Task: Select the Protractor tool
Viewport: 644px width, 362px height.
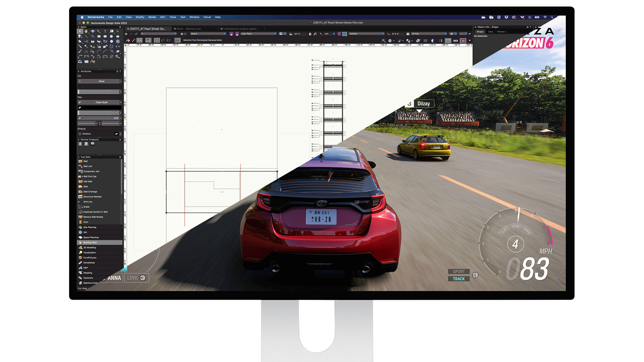Action: click(80, 61)
